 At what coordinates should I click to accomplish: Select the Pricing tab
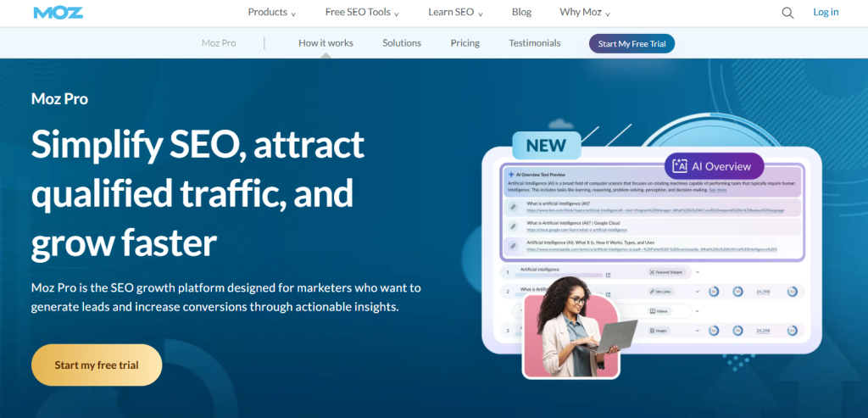click(465, 43)
